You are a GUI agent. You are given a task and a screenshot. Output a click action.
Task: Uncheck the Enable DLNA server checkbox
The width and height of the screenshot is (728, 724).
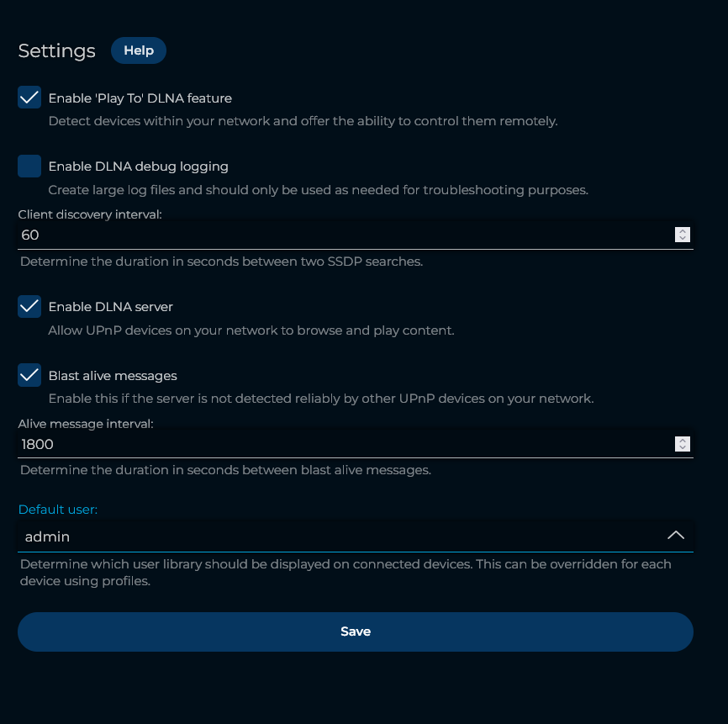(x=29, y=307)
